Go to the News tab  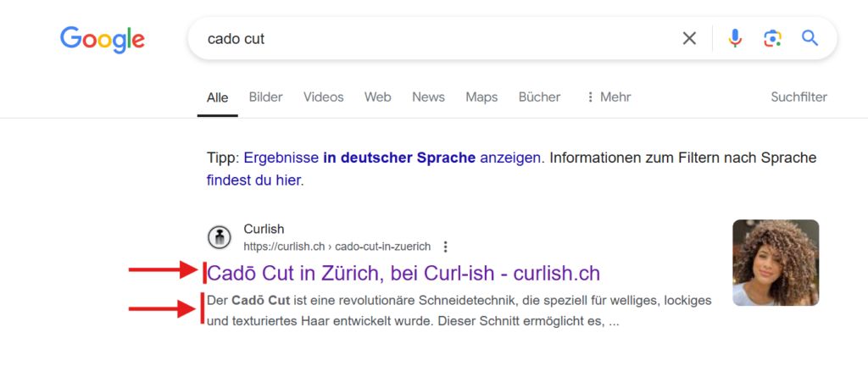(428, 97)
